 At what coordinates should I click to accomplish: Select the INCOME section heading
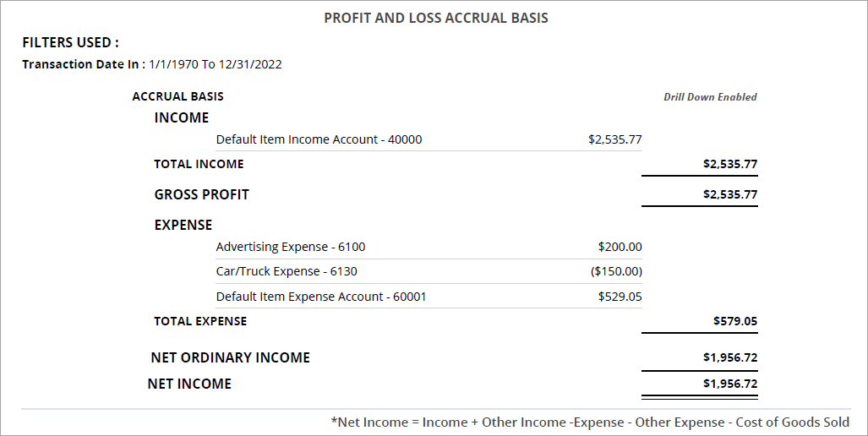coord(181,117)
